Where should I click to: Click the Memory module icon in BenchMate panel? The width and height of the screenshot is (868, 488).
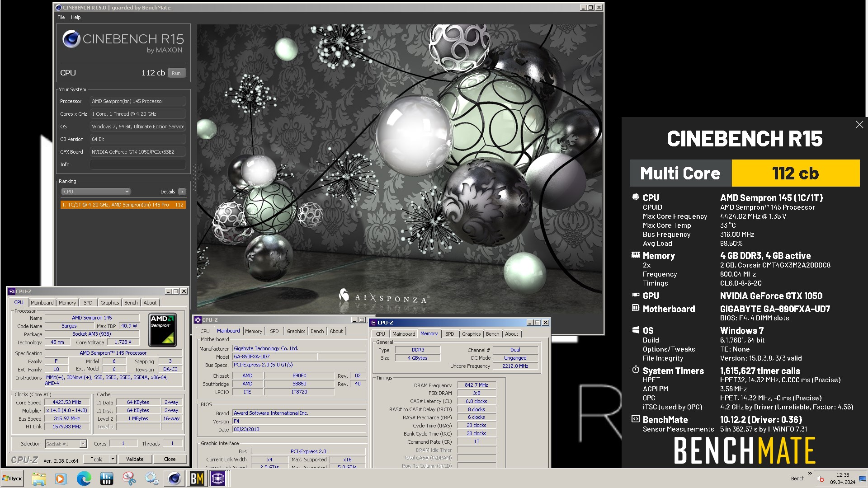(x=636, y=255)
